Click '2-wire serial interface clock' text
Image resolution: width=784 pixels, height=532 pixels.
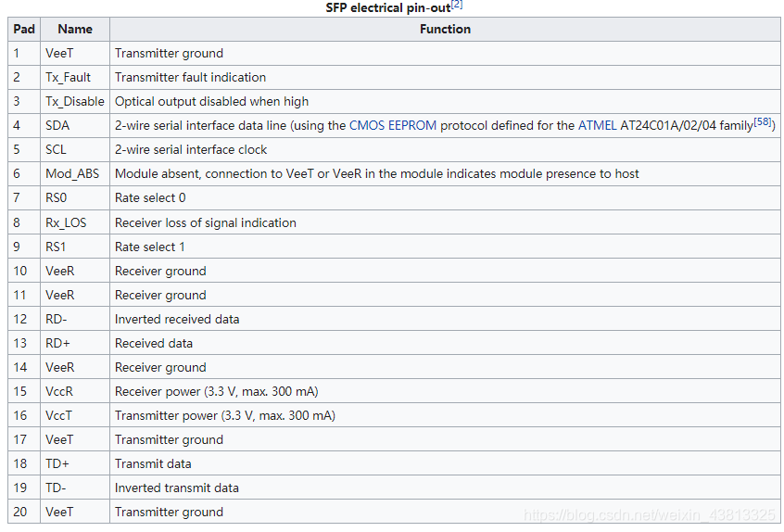pos(191,149)
